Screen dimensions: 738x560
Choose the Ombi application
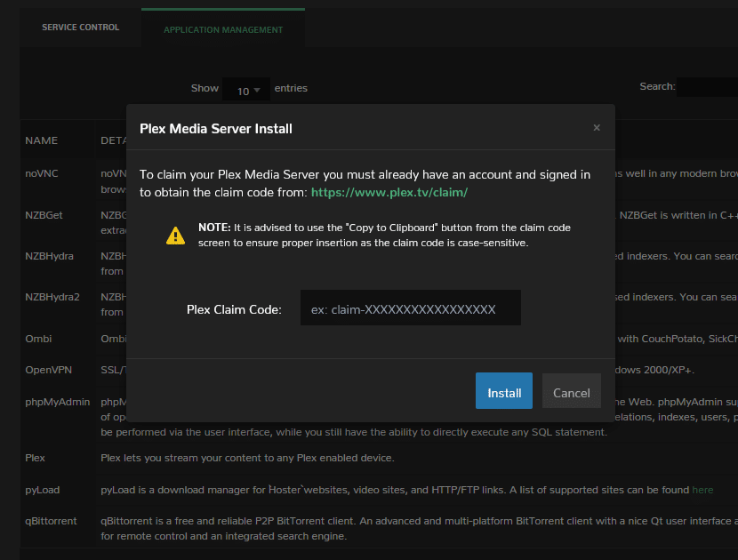37,338
